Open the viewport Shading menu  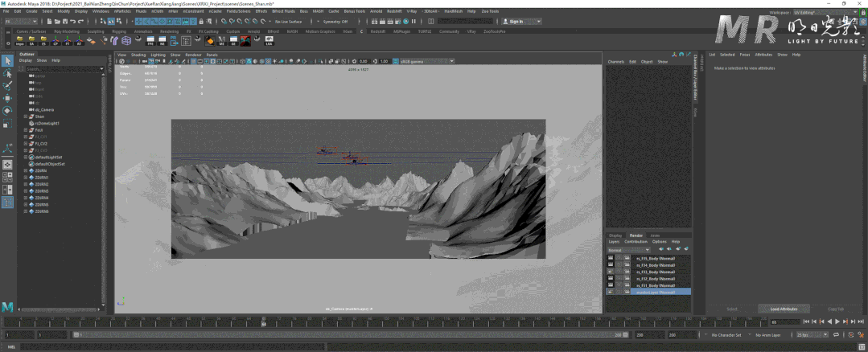click(138, 55)
